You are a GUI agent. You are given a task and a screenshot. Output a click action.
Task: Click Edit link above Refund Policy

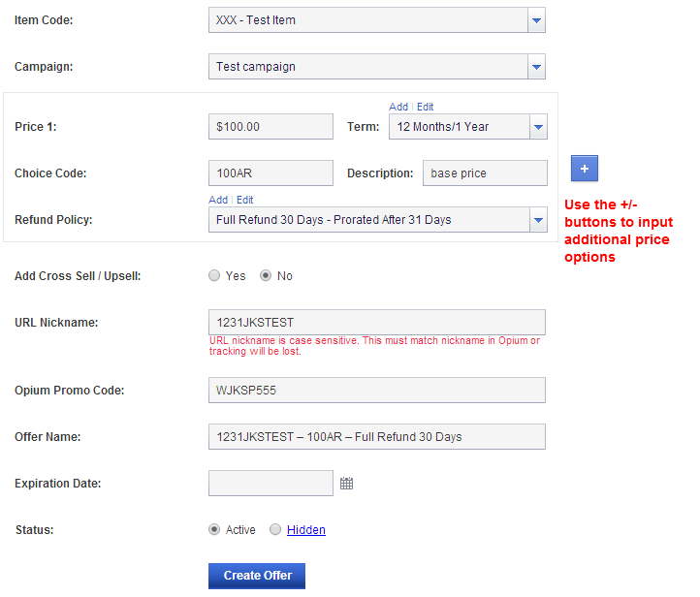(x=244, y=200)
